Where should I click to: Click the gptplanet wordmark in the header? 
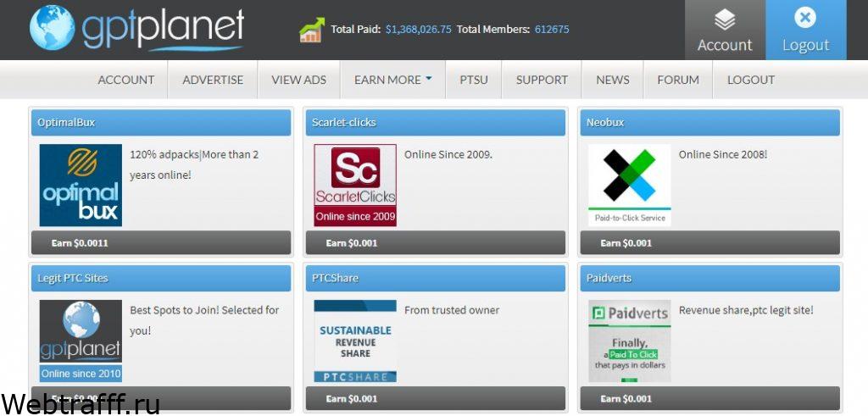(x=164, y=30)
